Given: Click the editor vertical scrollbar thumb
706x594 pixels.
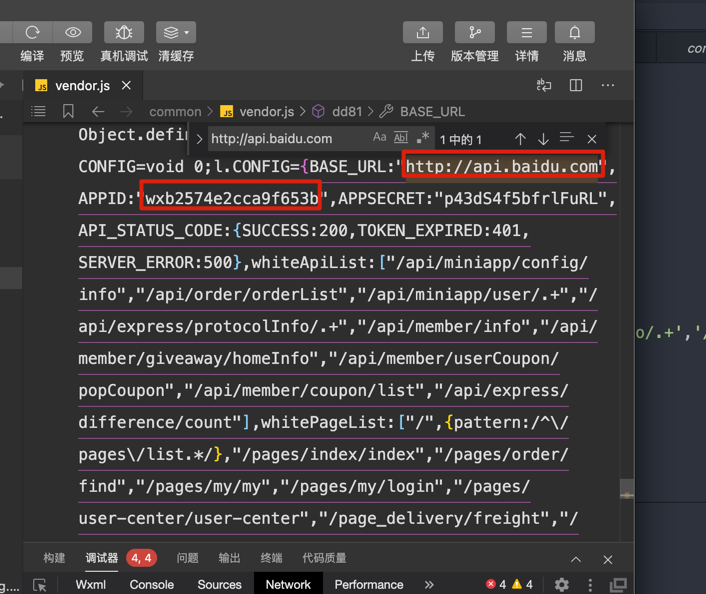Looking at the screenshot, I should [627, 489].
